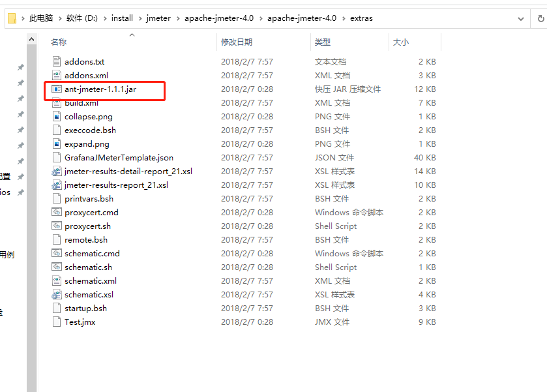
Task: Click the proxycert.cmd file icon
Action: tap(57, 212)
